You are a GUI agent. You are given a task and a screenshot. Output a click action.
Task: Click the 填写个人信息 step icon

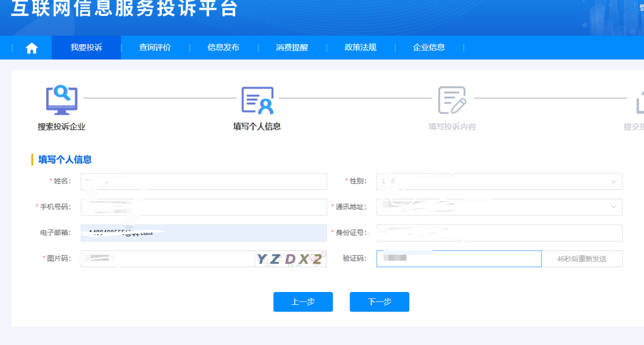click(257, 100)
